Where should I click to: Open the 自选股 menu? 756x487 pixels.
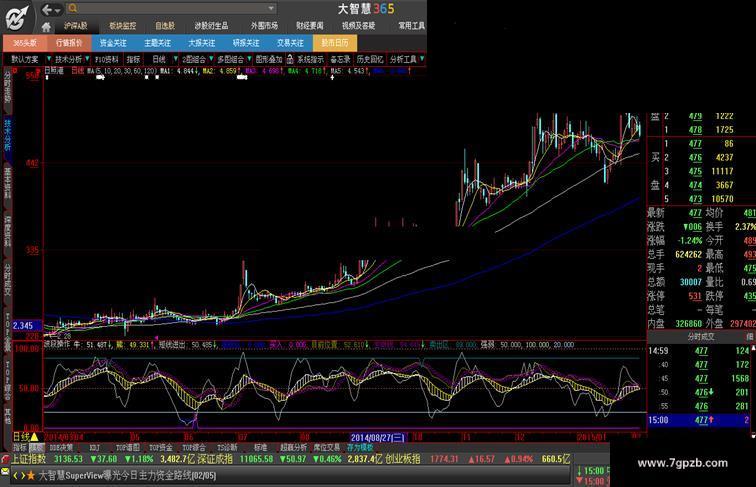[x=165, y=26]
